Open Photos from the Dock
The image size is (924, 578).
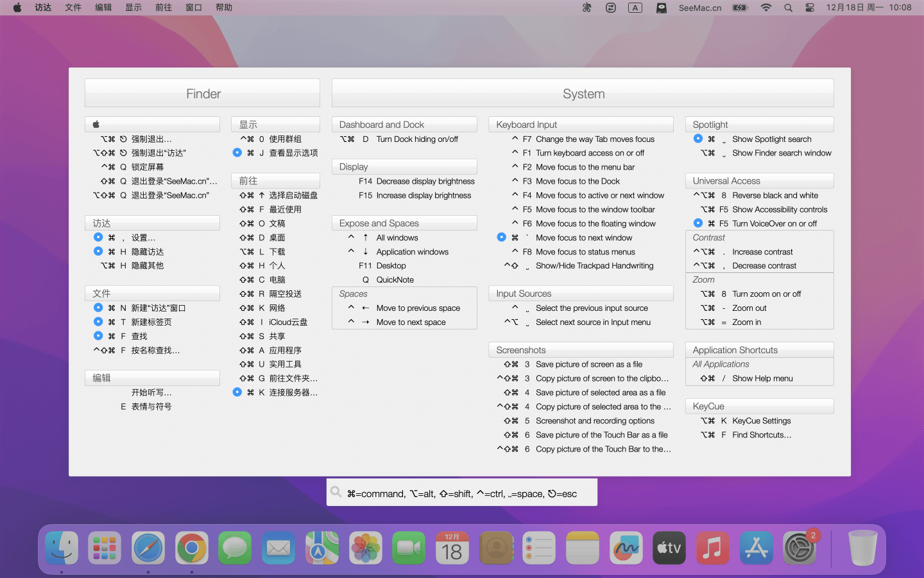[x=366, y=548]
